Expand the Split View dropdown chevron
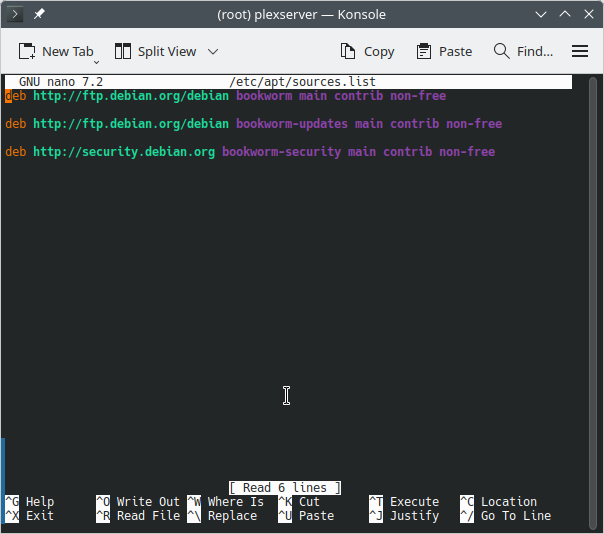604x534 pixels. 213,51
